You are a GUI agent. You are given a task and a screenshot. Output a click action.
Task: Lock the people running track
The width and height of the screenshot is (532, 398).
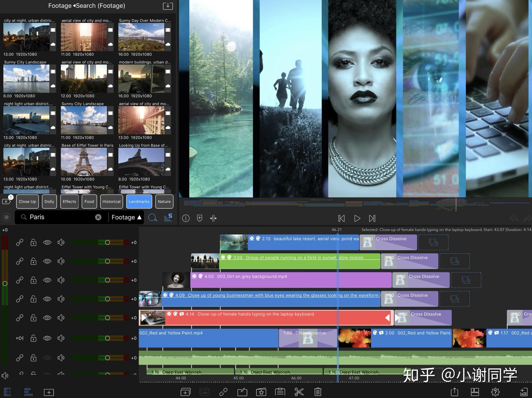click(33, 261)
